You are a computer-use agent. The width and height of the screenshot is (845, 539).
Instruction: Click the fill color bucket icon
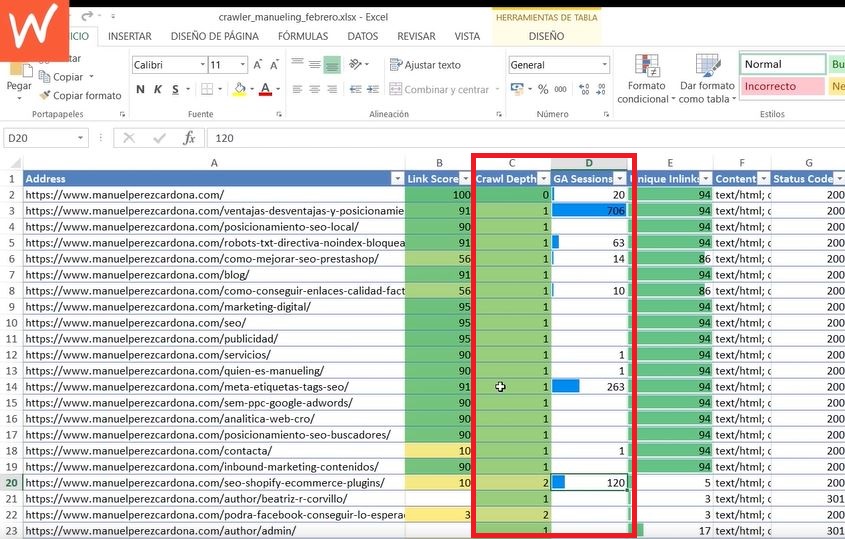[x=239, y=90]
